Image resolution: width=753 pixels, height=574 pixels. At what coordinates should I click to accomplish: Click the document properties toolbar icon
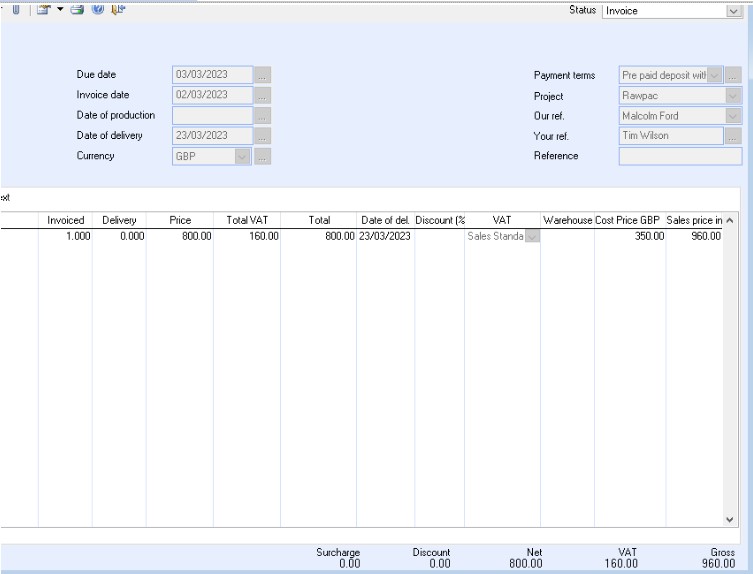coord(44,9)
